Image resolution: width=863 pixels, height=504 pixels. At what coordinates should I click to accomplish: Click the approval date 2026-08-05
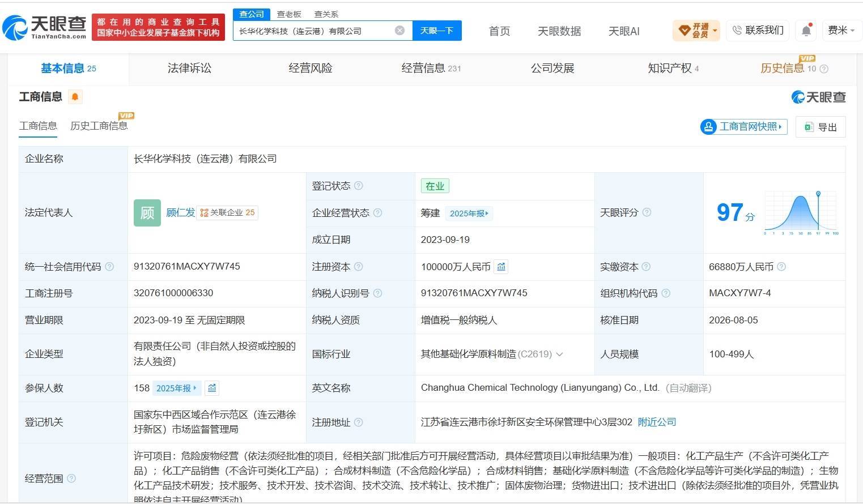click(x=733, y=320)
